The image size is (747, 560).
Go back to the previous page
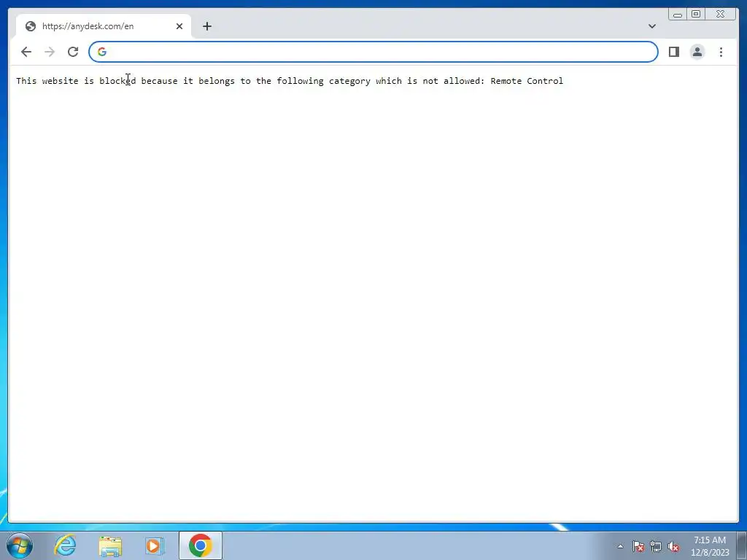[26, 52]
